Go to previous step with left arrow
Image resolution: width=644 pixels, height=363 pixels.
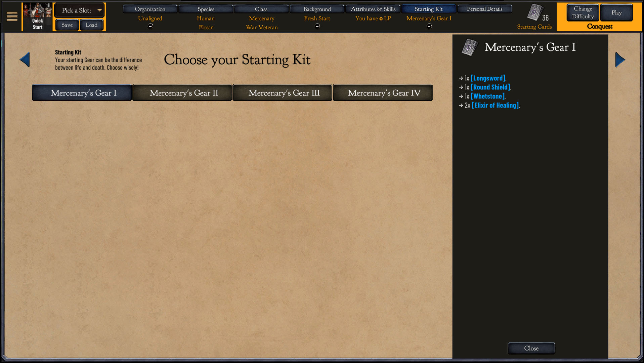[x=25, y=59]
